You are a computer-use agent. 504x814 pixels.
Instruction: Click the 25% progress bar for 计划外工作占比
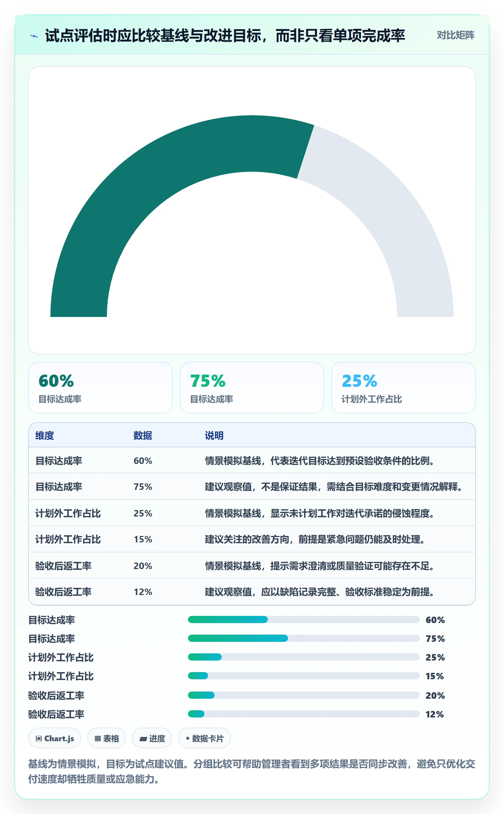[304, 657]
